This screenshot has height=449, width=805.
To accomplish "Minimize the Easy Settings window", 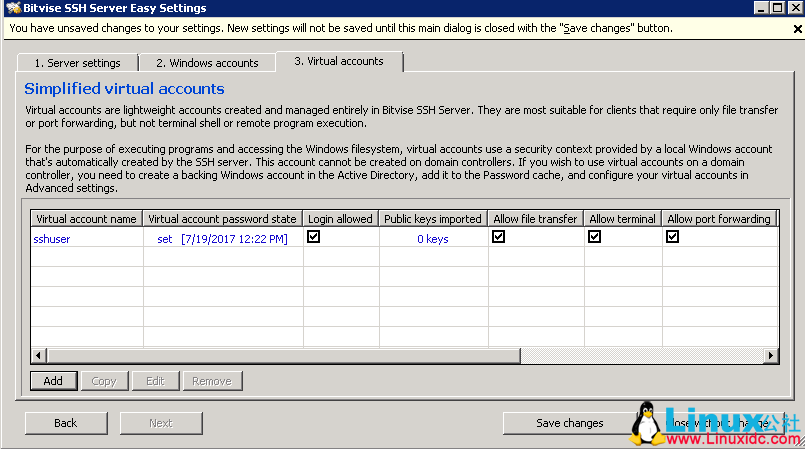I will [x=761, y=8].
